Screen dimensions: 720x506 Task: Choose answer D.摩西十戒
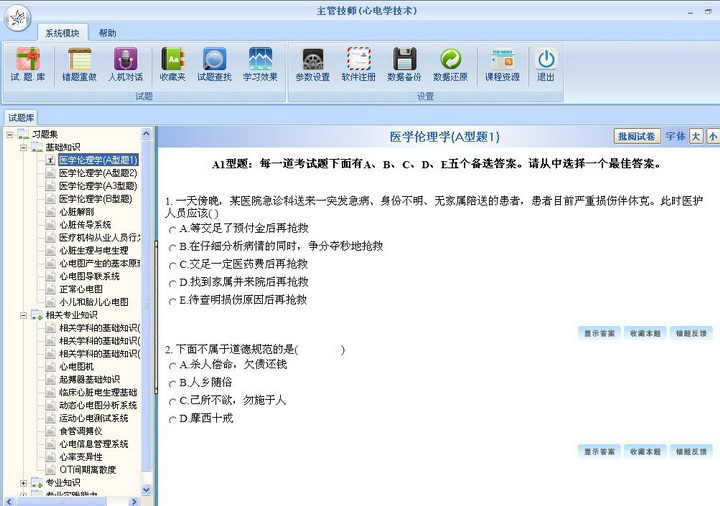pyautogui.click(x=173, y=419)
